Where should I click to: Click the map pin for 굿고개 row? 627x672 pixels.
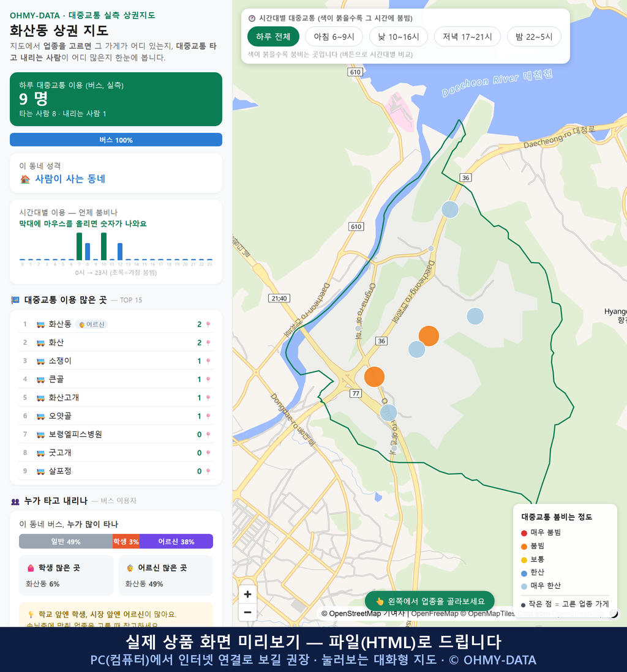[208, 453]
